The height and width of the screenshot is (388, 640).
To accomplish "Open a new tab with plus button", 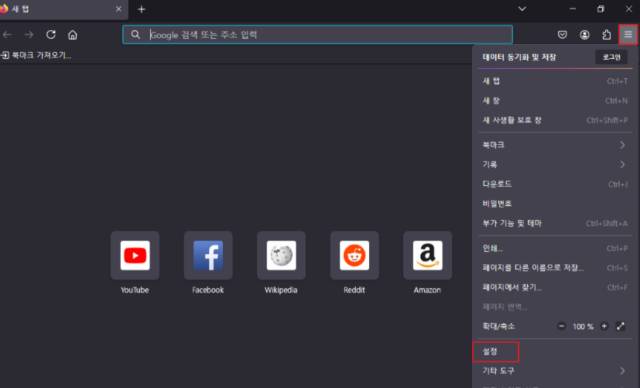I will tap(142, 9).
